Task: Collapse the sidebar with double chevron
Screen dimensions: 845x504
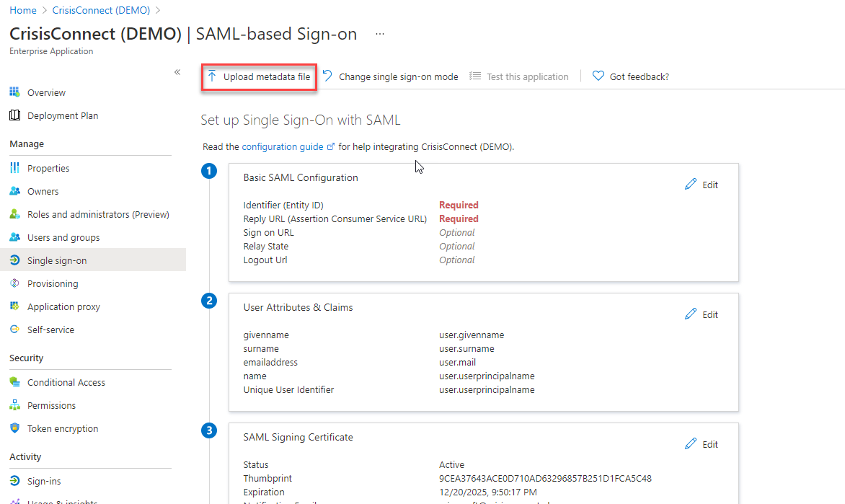Action: pos(177,71)
